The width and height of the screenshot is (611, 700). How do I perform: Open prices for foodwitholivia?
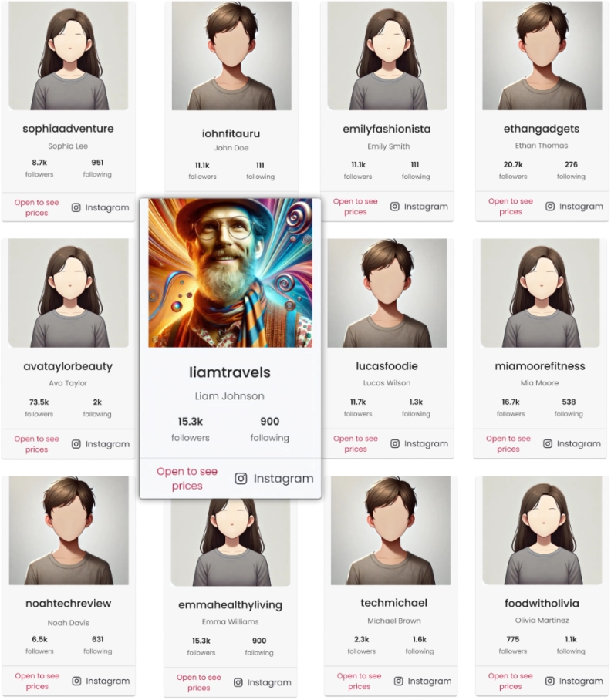pos(511,681)
